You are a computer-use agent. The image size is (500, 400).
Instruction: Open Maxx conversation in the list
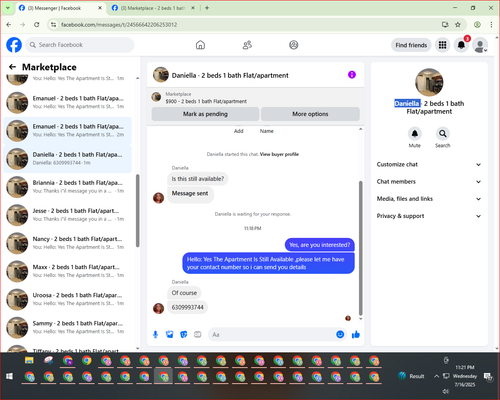point(68,271)
